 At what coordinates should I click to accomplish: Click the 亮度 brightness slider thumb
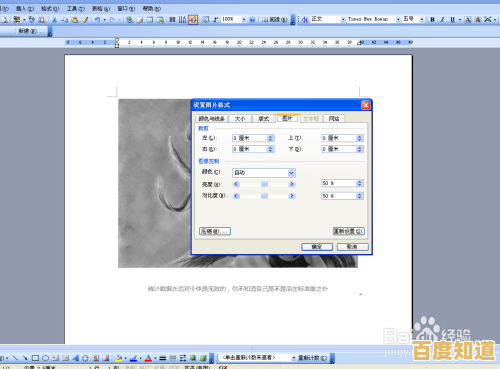pos(264,184)
